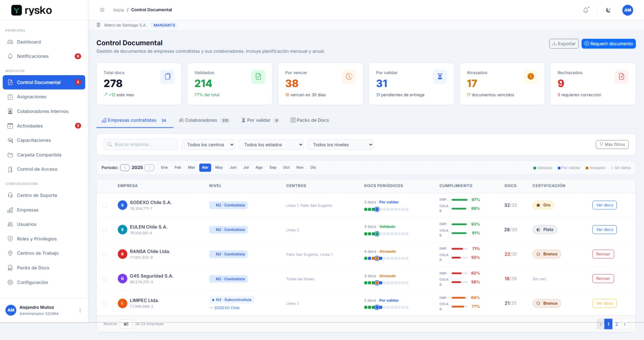This screenshot has height=340, width=644.
Task: Click Requerir documento button
Action: pos(608,43)
